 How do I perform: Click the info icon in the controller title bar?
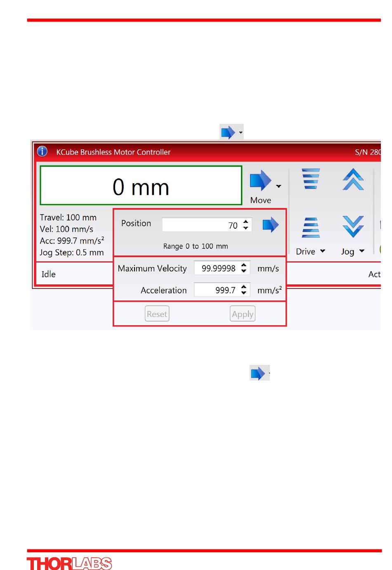(x=43, y=151)
